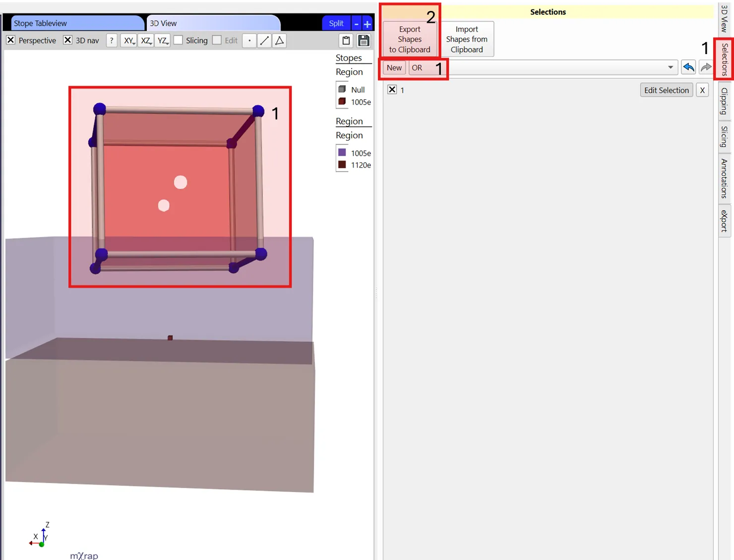This screenshot has height=560, width=734.
Task: Click the grey redo arrow
Action: pyautogui.click(x=706, y=67)
